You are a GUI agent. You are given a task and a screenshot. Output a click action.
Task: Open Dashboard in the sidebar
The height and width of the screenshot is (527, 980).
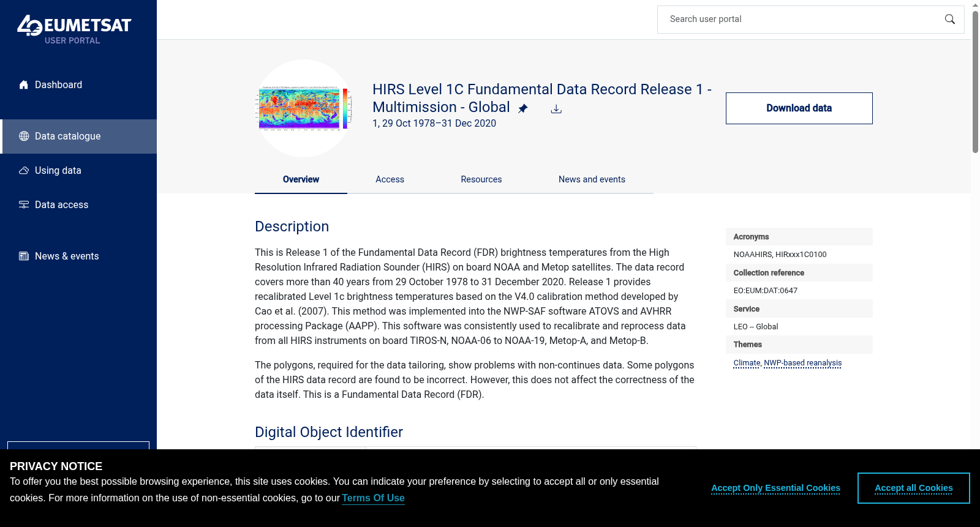coord(78,85)
